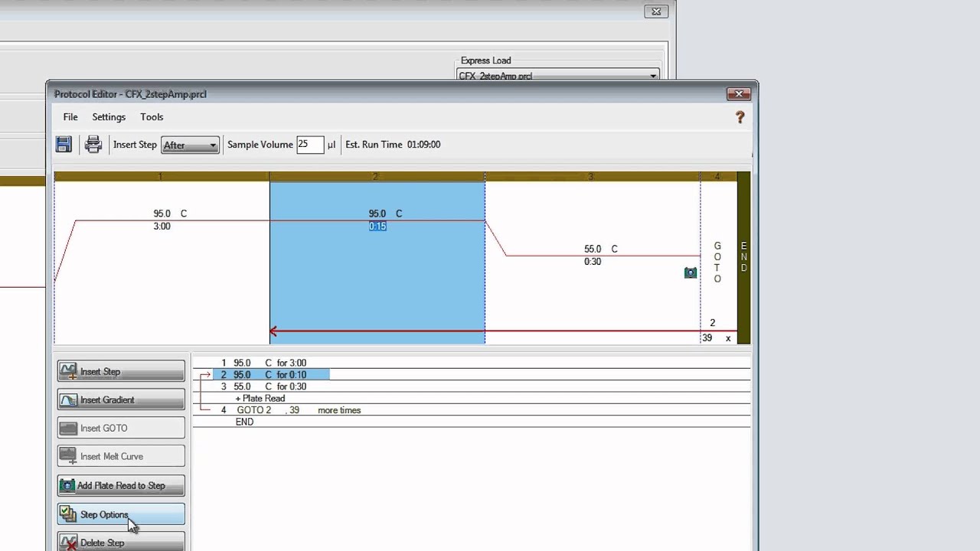Click the 3:00 time in step 1 graph
Image resolution: width=980 pixels, height=551 pixels.
click(162, 227)
